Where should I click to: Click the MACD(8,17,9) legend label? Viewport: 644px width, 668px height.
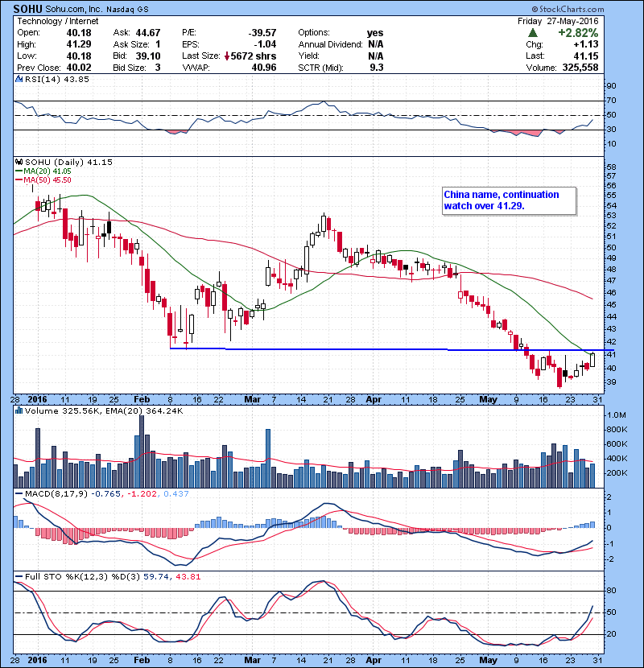56,493
